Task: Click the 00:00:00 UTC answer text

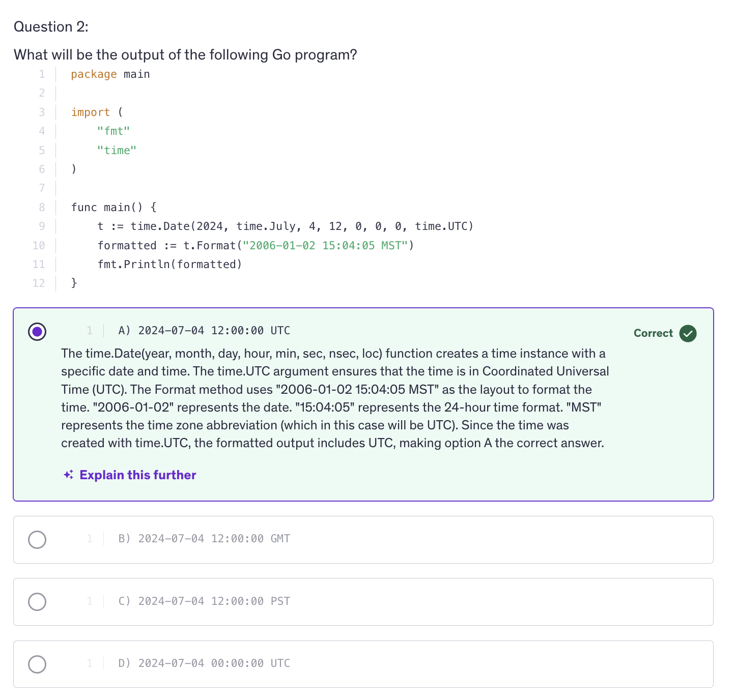Action: point(204,663)
